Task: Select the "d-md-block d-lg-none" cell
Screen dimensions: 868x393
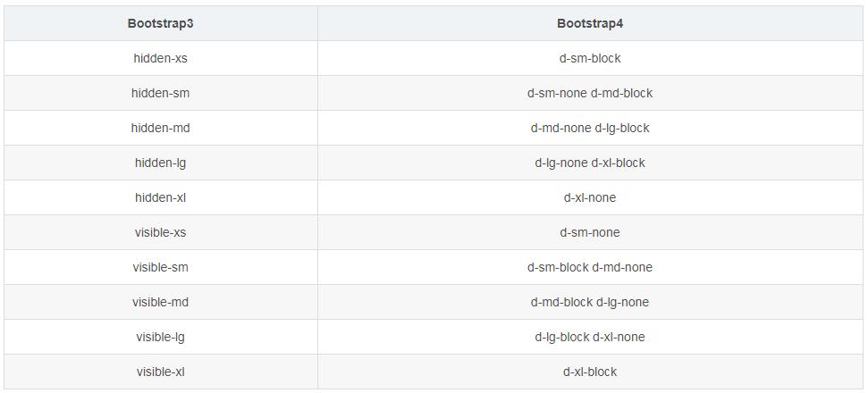Action: click(590, 302)
